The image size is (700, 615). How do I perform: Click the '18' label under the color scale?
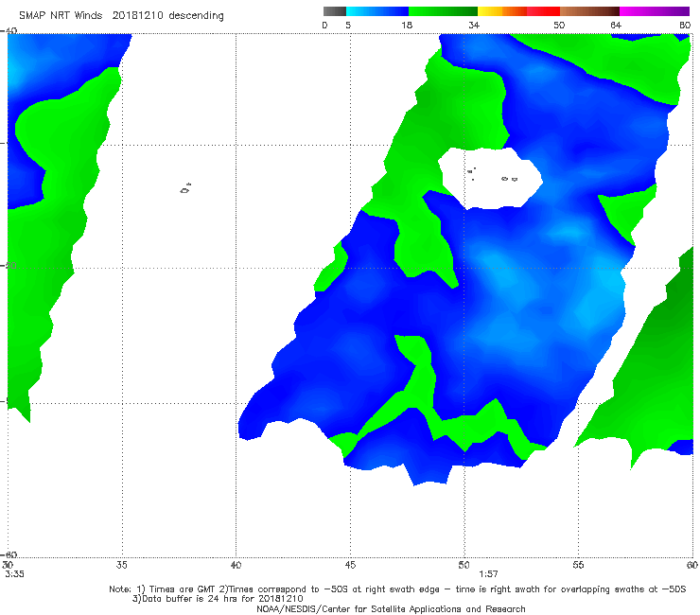coord(407,25)
